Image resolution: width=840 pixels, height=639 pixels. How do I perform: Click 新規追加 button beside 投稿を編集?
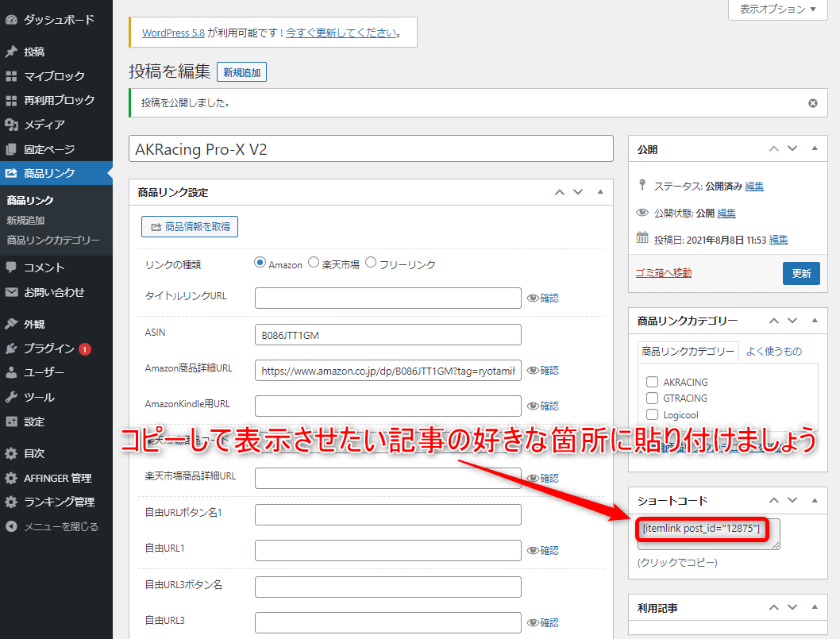pos(241,72)
